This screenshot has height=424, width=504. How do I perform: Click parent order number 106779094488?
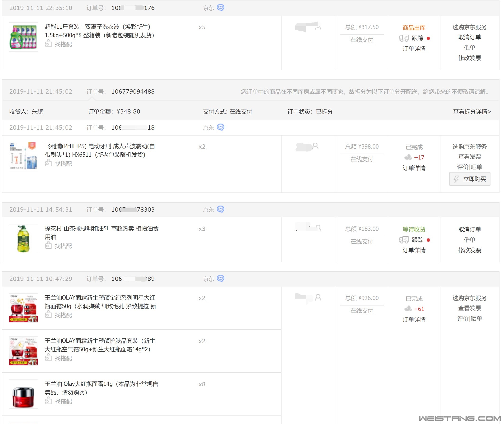[x=133, y=91]
